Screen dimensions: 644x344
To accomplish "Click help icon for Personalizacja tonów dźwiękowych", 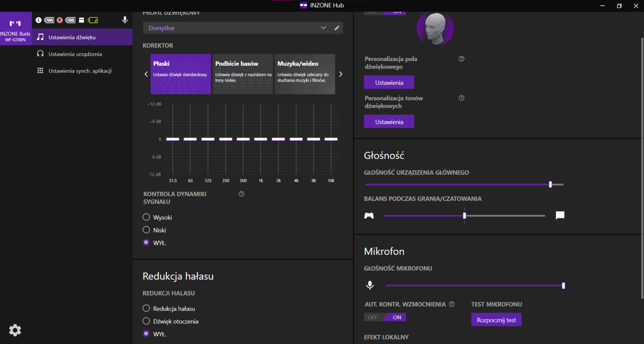I will (x=461, y=98).
